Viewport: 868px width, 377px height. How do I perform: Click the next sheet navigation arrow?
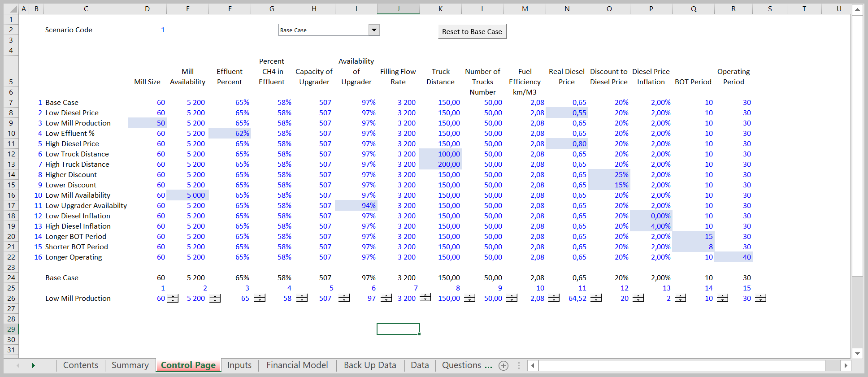[x=33, y=366]
